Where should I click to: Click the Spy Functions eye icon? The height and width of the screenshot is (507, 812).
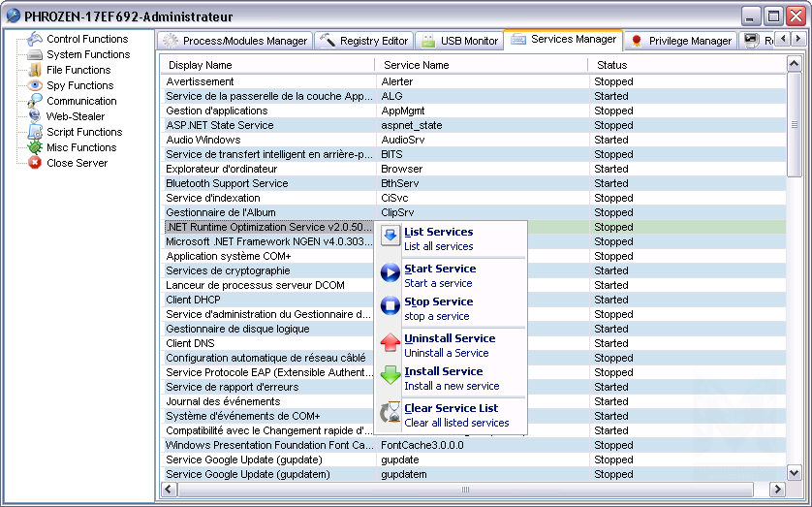35,85
